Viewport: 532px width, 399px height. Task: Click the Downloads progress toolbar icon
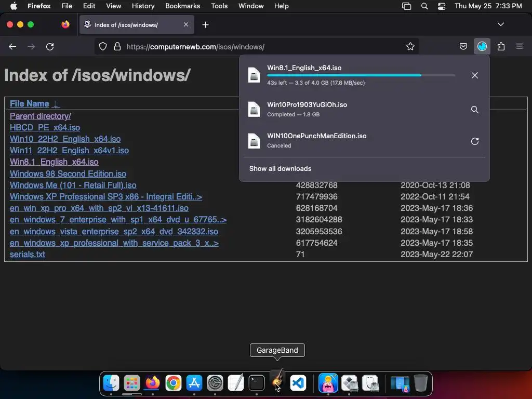click(482, 46)
